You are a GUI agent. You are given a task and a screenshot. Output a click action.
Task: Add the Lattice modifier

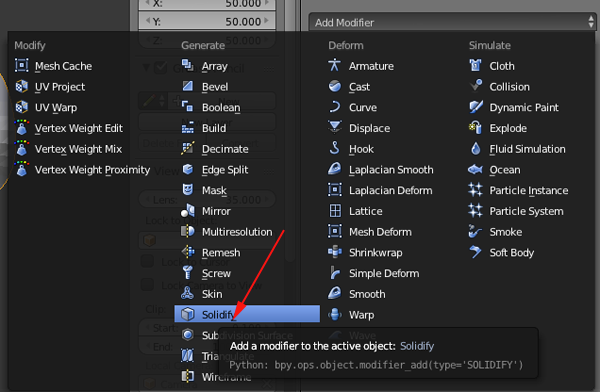click(365, 211)
